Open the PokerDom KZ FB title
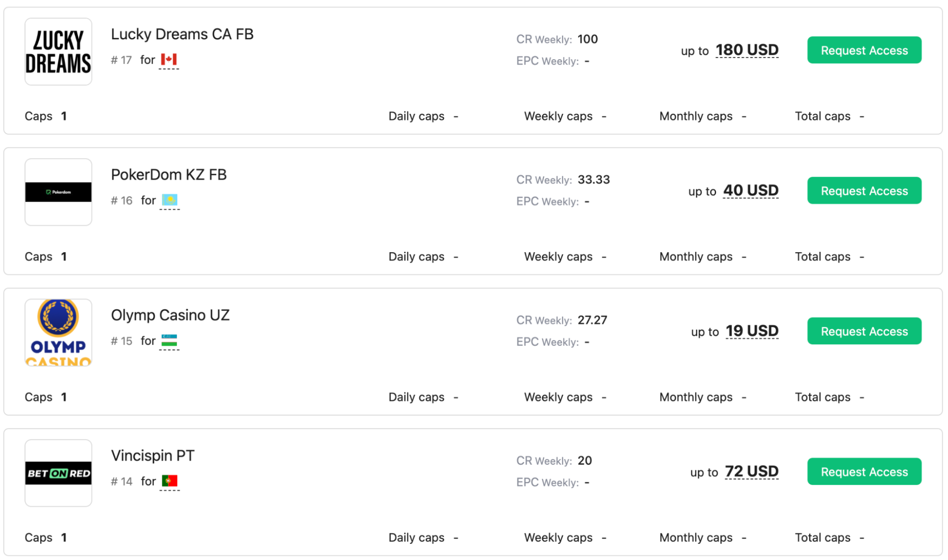Screen dimensions: 948x560 pos(169,174)
